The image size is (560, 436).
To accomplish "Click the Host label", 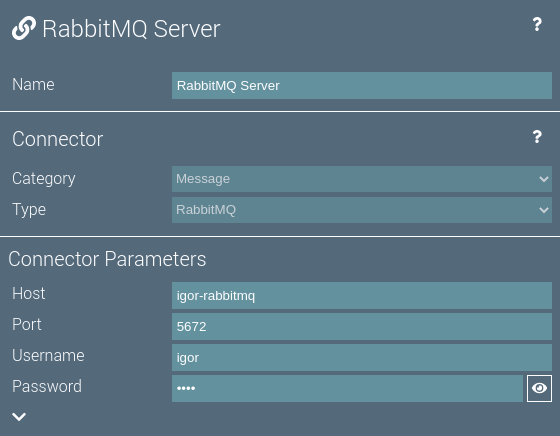I will 29,294.
